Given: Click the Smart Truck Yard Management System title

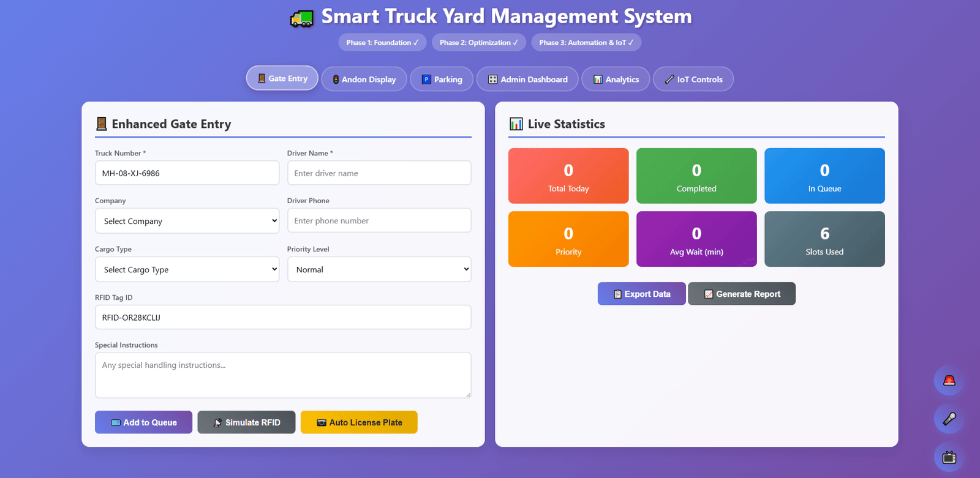Looking at the screenshot, I should pyautogui.click(x=507, y=17).
